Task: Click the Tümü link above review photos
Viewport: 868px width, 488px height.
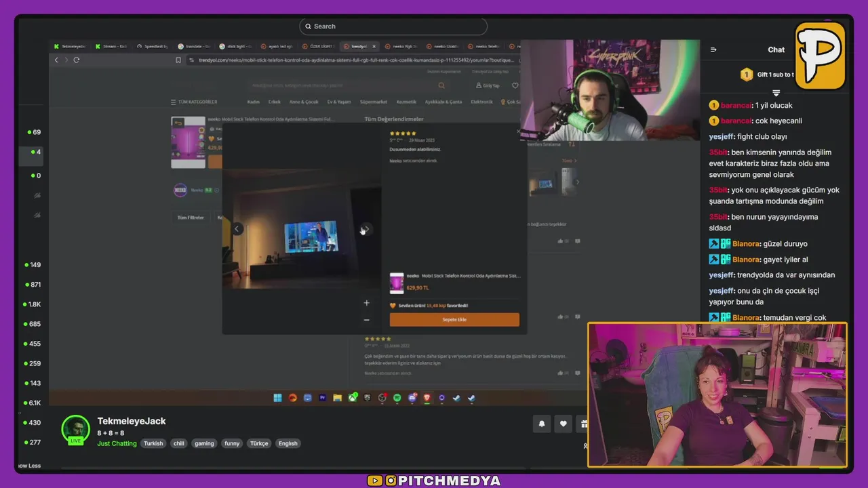Action: click(x=569, y=161)
